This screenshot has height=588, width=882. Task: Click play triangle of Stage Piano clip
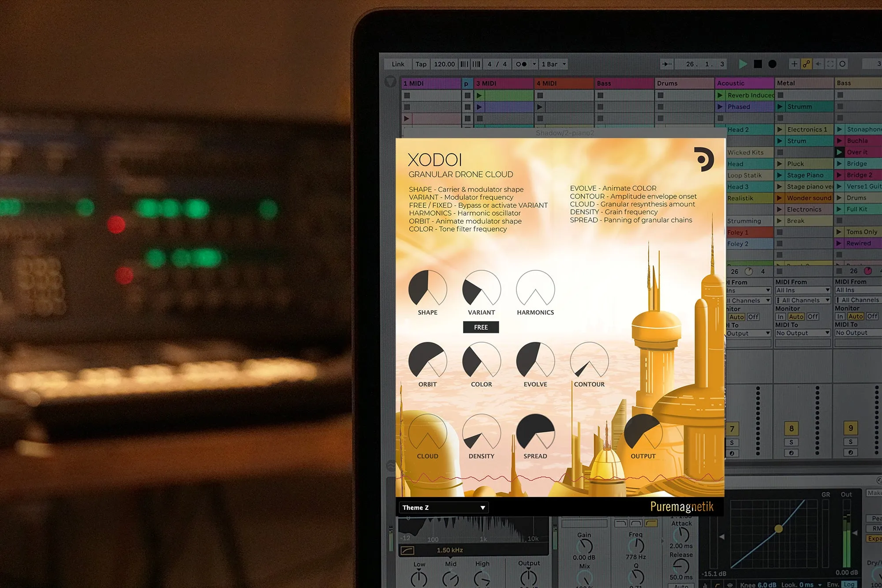pyautogui.click(x=780, y=175)
